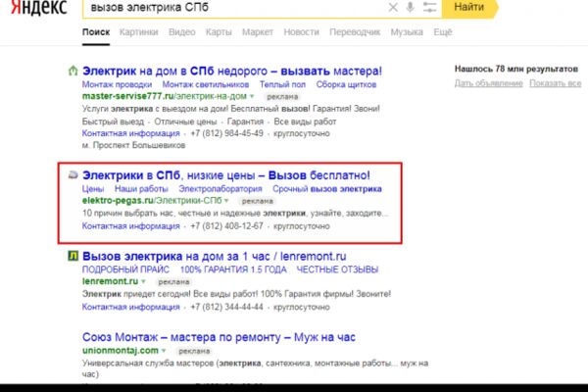Expand dropdown arrow next to unionmontaj.com URL
Viewport: 588px width, 392px height.
[164, 351]
